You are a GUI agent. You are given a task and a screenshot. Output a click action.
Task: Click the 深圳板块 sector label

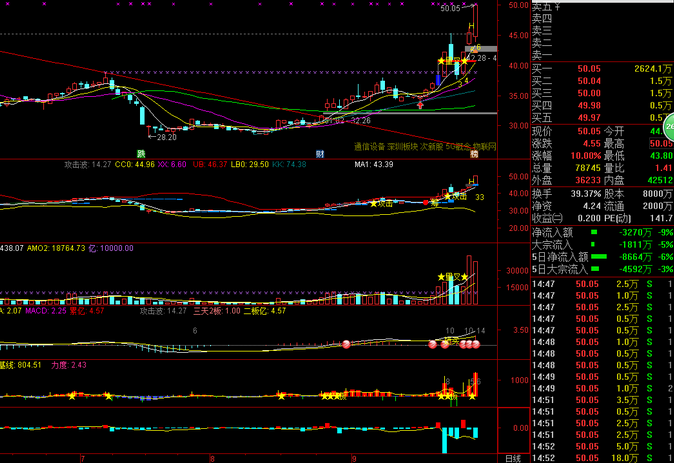tap(403, 147)
